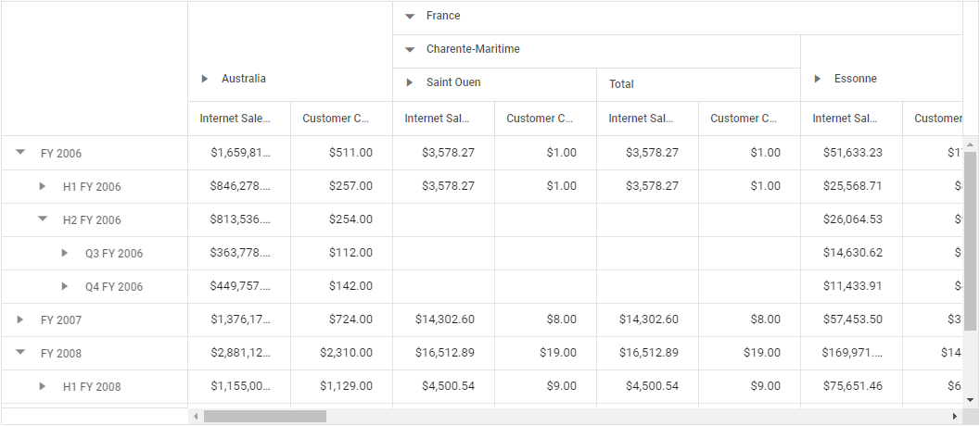
Task: Expand the H1 FY 2006 row
Action: [x=43, y=186]
